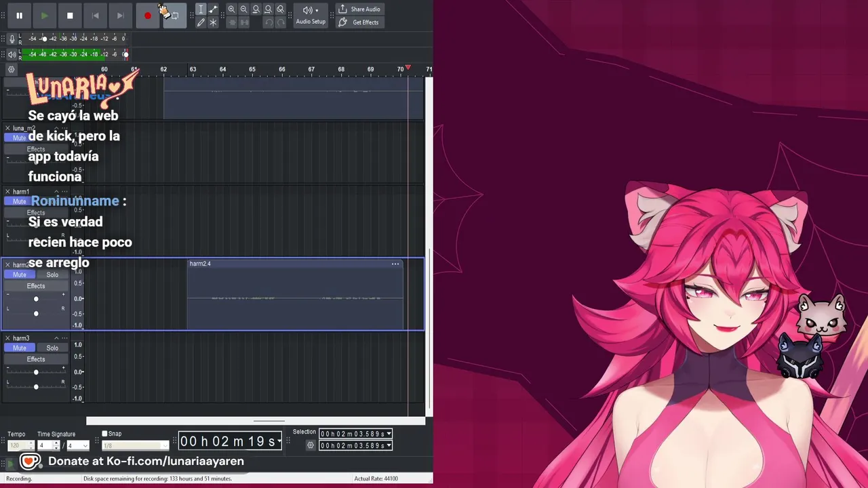The height and width of the screenshot is (488, 868).
Task: Click the Zoom Out magnifier
Action: 243,9
